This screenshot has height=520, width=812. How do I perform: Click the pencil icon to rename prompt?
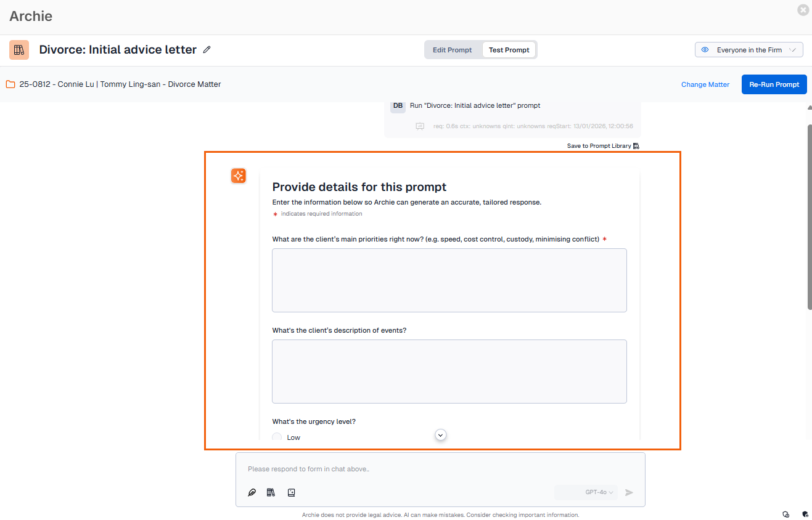(x=207, y=50)
